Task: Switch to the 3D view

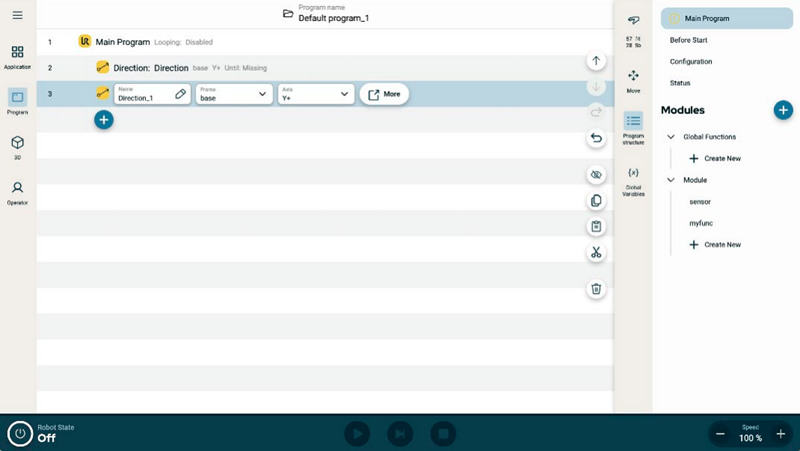Action: point(17,147)
